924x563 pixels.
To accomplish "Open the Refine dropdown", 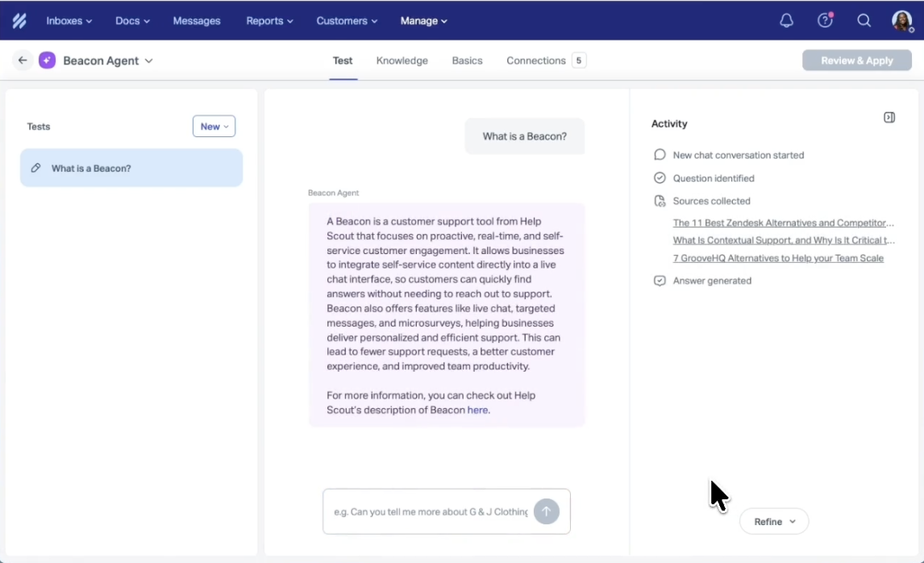I will coord(774,521).
